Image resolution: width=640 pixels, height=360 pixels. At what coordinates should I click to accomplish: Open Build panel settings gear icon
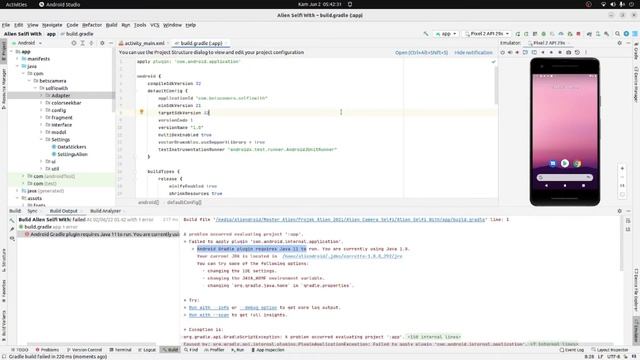[620, 211]
